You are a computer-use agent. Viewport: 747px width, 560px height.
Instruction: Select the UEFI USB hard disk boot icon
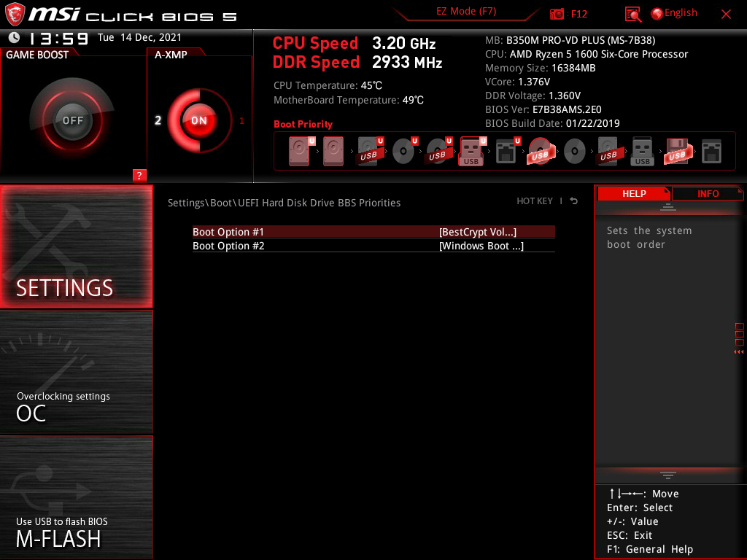tap(370, 152)
